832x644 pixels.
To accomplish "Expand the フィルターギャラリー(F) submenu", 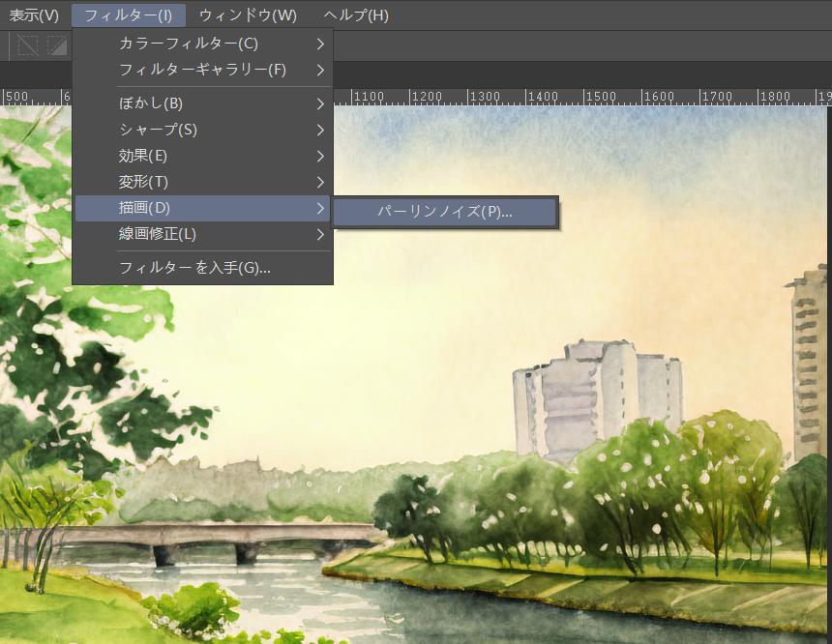I will [203, 70].
